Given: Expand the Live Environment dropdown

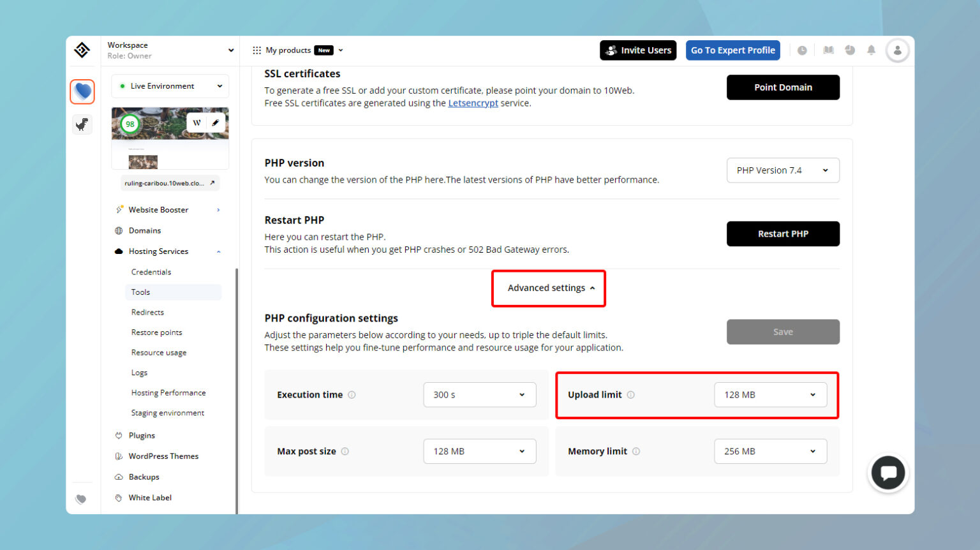Looking at the screenshot, I should [x=169, y=85].
